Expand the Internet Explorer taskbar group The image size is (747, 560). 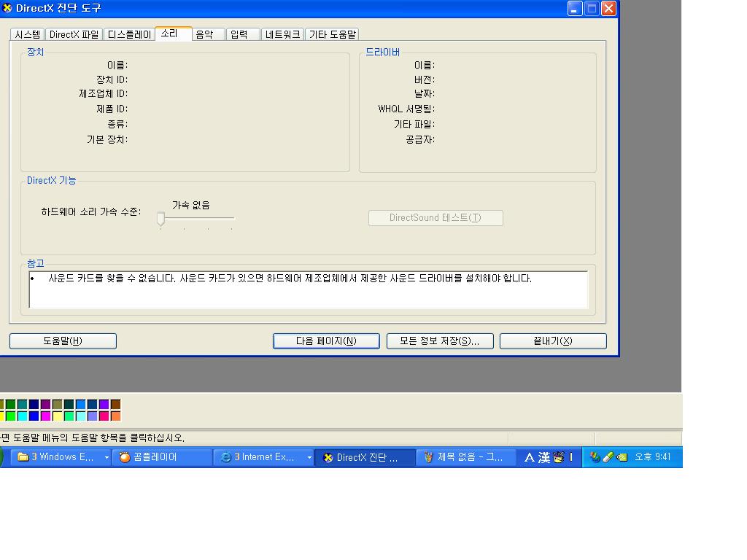click(309, 457)
